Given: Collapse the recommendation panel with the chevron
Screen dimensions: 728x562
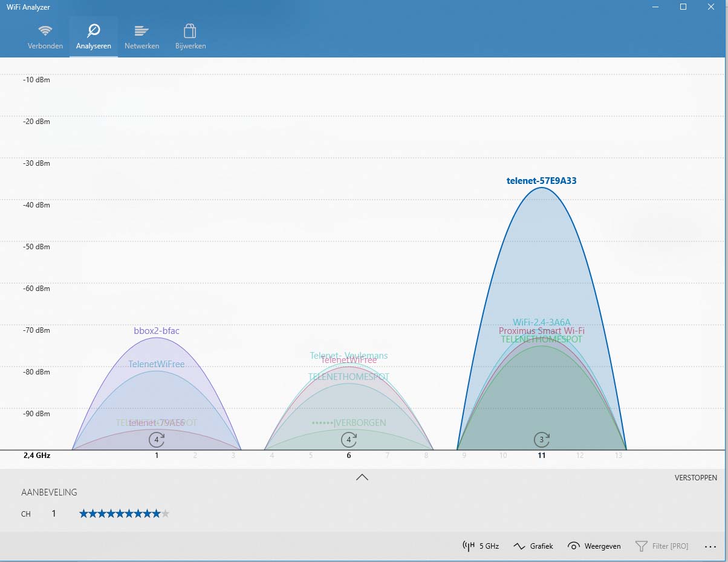Looking at the screenshot, I should tap(362, 477).
